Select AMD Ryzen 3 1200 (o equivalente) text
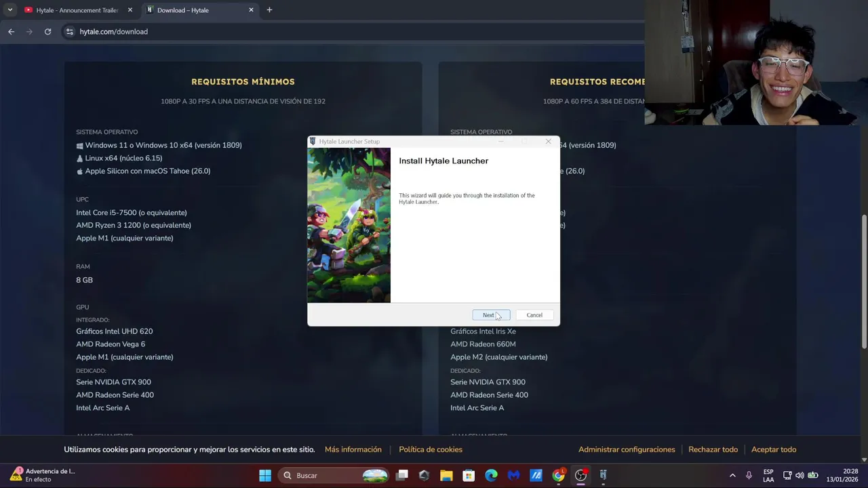Image resolution: width=868 pixels, height=488 pixels. pyautogui.click(x=134, y=225)
